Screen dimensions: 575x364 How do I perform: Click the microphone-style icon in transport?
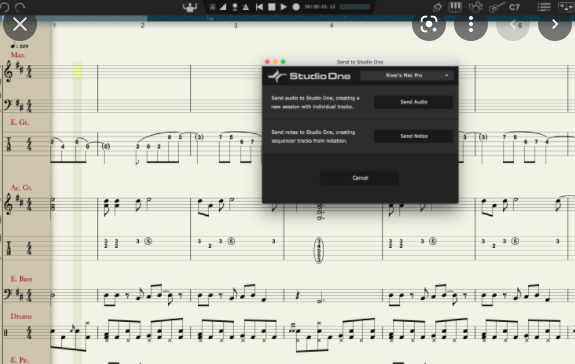point(235,7)
